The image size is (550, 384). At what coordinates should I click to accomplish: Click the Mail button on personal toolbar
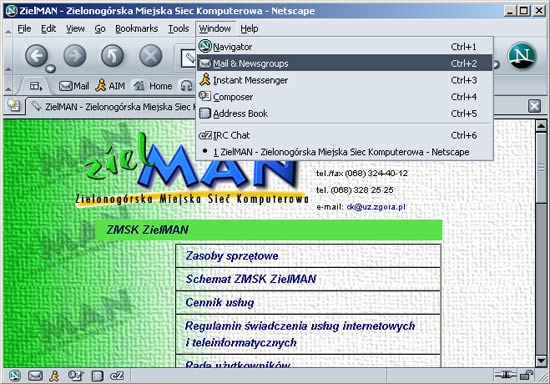(74, 86)
